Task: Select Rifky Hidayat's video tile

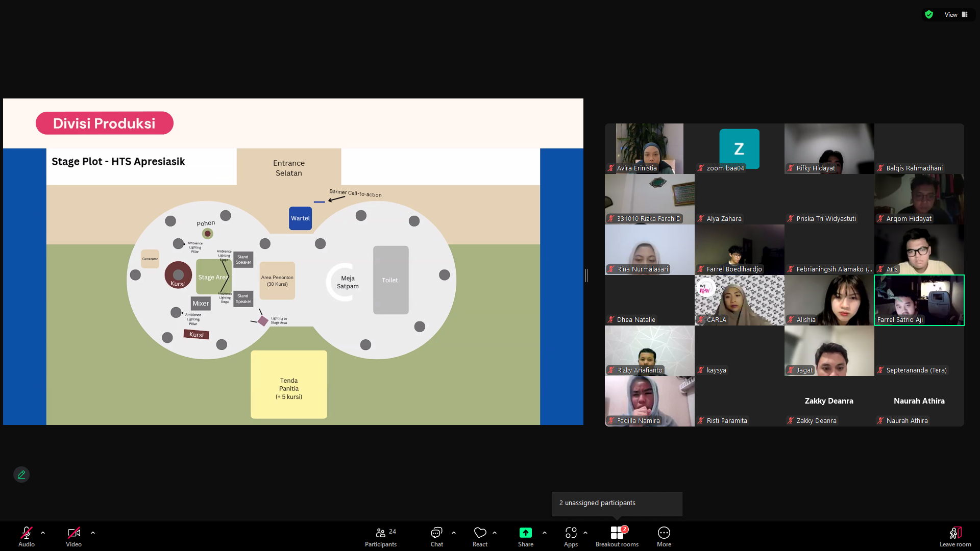Action: (x=829, y=148)
